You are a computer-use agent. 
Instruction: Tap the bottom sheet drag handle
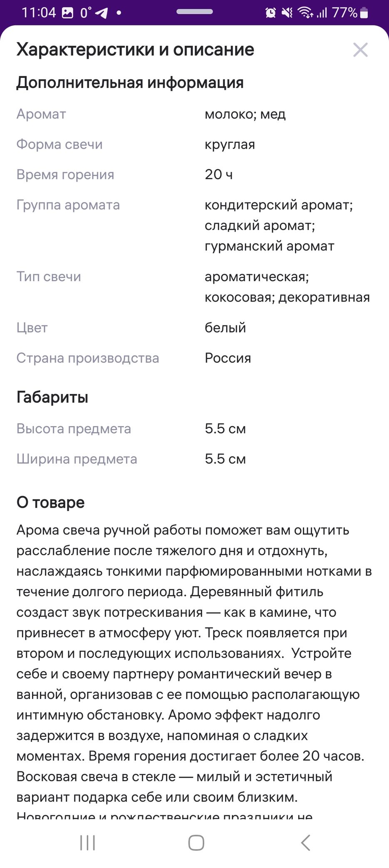pos(195,12)
